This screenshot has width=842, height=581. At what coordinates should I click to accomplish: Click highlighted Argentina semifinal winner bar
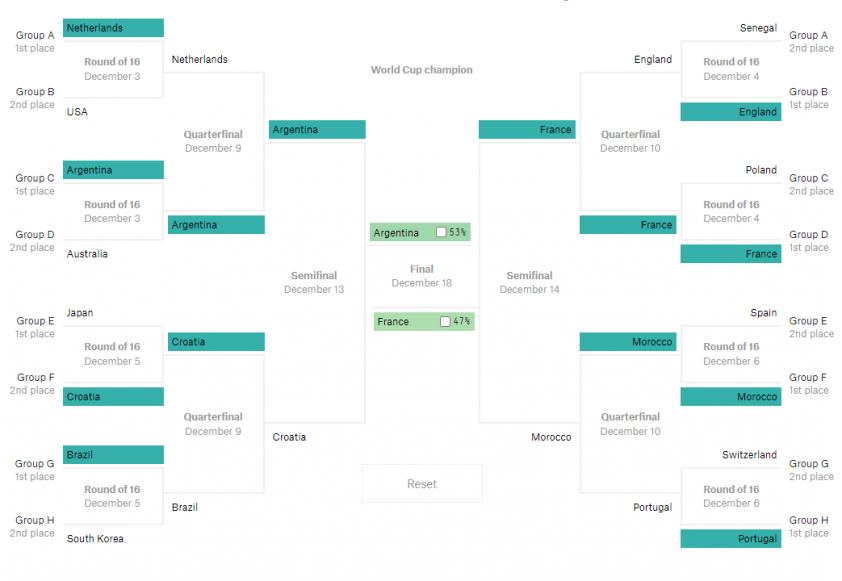pos(317,129)
